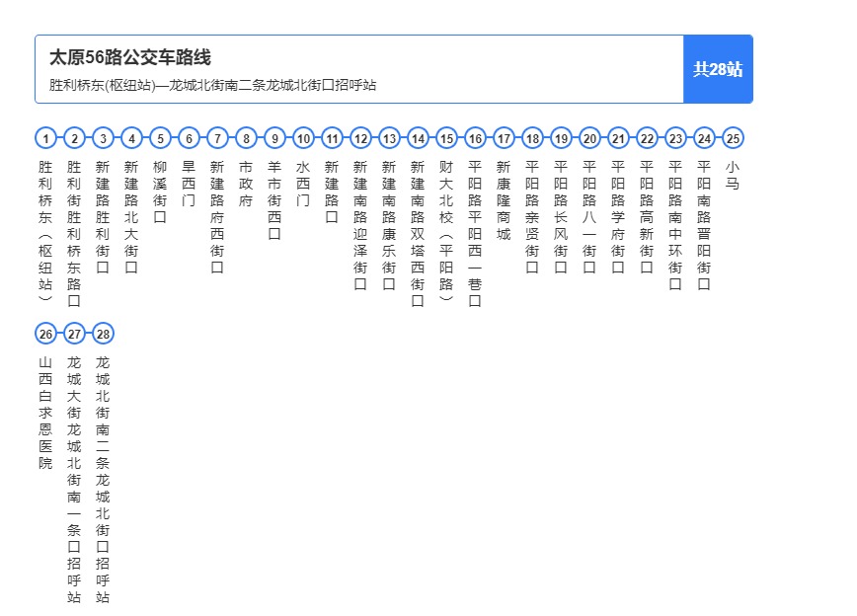Click station name 平阳南路晋阳街口

pyautogui.click(x=703, y=225)
